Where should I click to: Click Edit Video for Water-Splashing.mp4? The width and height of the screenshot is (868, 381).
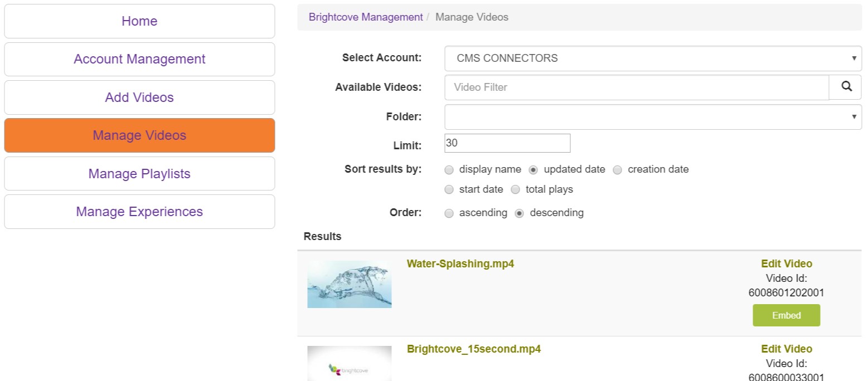click(x=786, y=264)
